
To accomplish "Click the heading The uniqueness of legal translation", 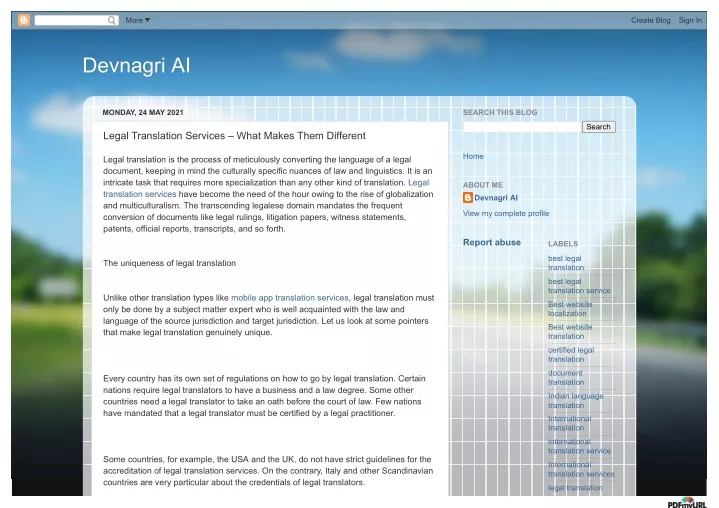I will click(169, 263).
